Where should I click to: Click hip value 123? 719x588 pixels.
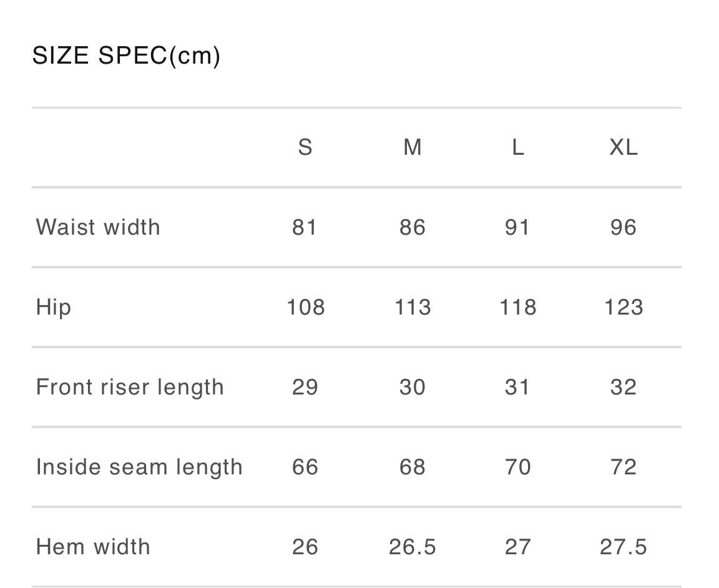624,307
